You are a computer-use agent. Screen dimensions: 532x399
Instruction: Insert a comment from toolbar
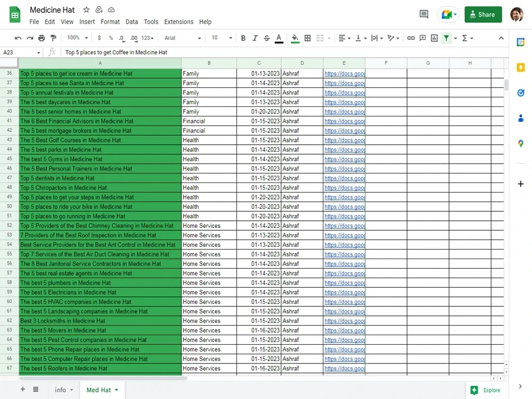pyautogui.click(x=422, y=38)
